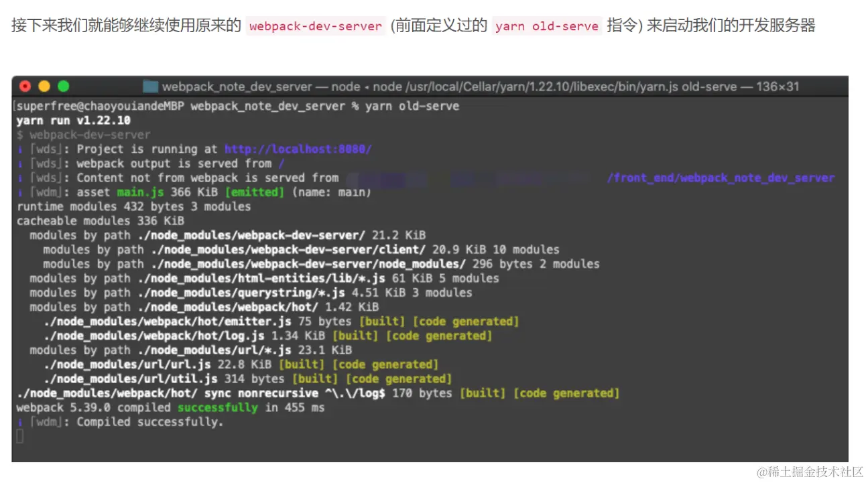Click 'cacheable modules 336 KiB' line
The image size is (868, 483).
point(101,221)
